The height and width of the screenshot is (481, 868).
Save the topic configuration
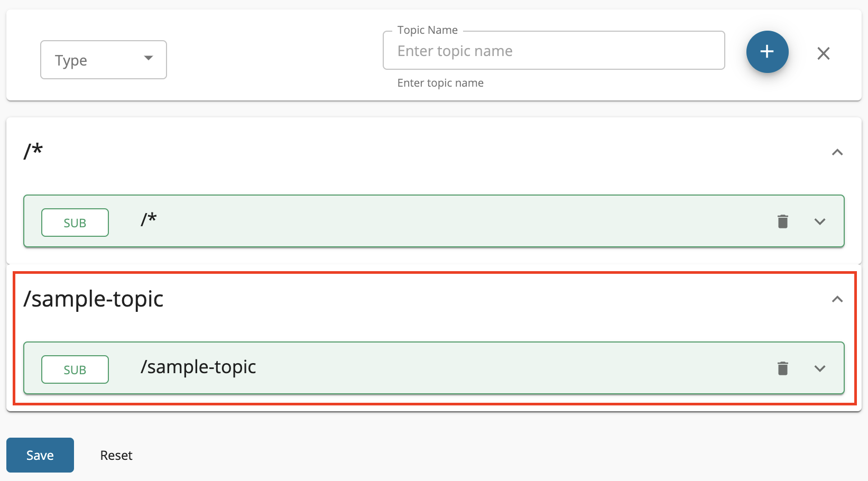point(40,455)
